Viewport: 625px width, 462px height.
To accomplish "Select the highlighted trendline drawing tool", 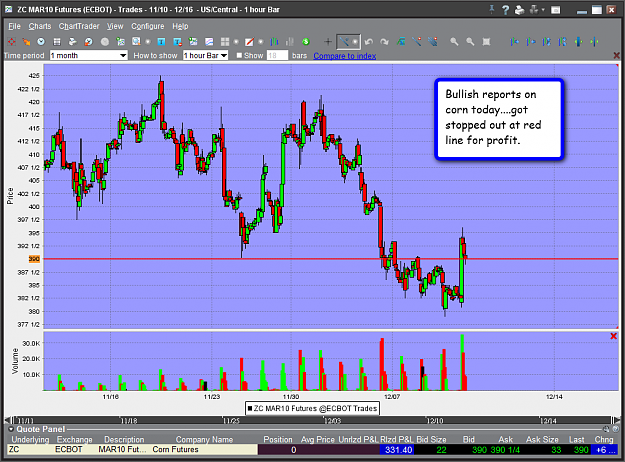I will coord(344,41).
